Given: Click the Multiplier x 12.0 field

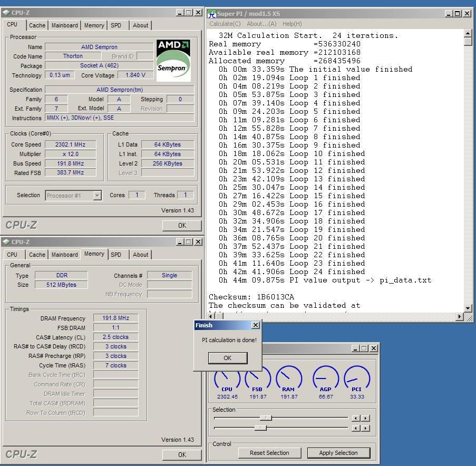Looking at the screenshot, I should tap(71, 154).
